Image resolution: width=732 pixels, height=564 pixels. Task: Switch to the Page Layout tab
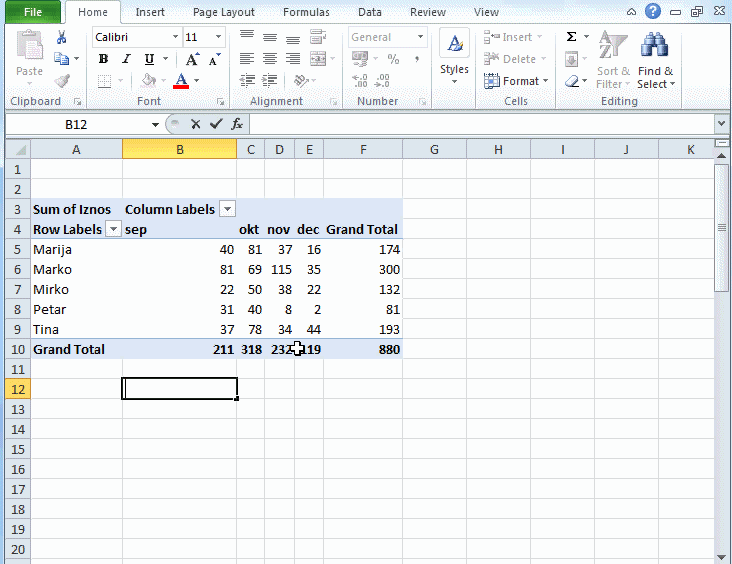[x=224, y=12]
